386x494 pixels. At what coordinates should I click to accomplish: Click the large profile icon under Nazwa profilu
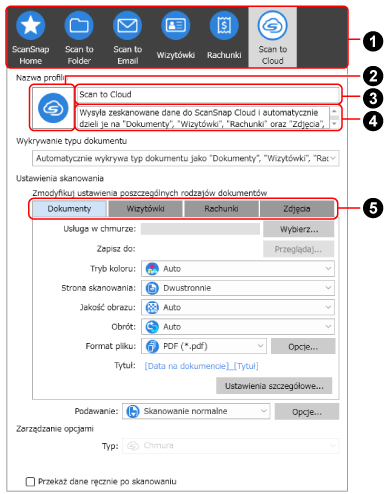pyautogui.click(x=53, y=108)
